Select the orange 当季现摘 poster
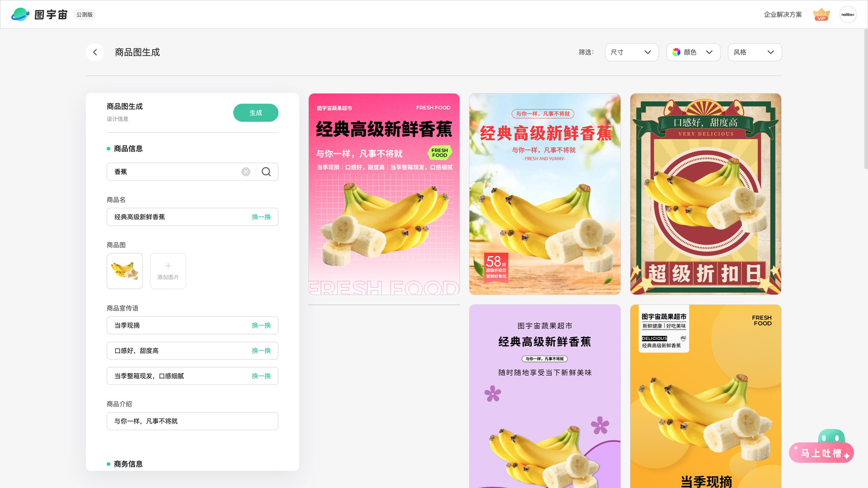The width and height of the screenshot is (868, 488). [x=705, y=397]
